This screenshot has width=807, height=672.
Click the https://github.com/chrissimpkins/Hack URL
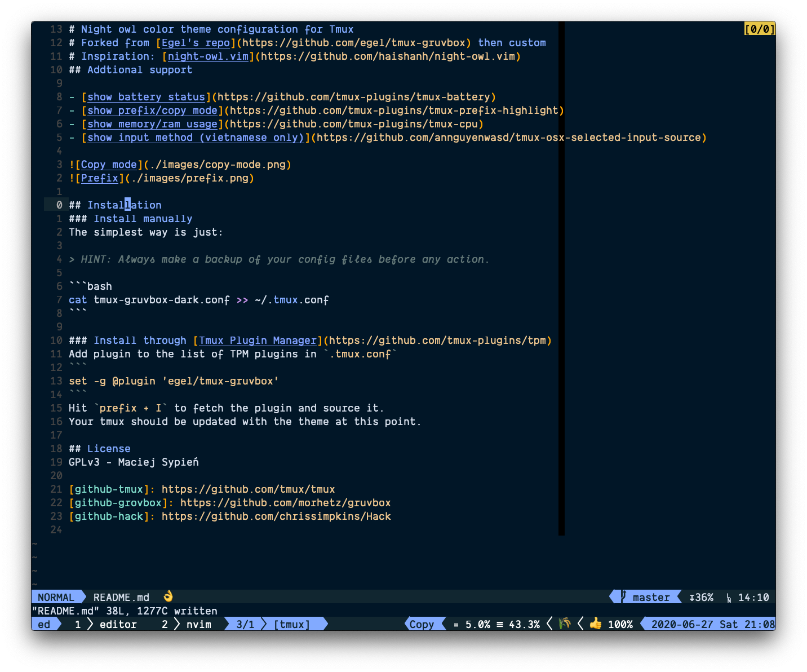pos(276,516)
